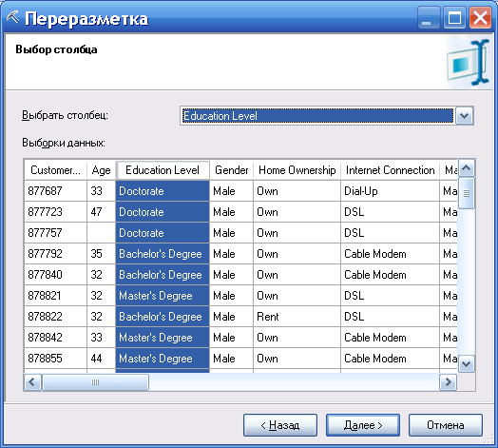Select the Gender column header

(x=231, y=170)
